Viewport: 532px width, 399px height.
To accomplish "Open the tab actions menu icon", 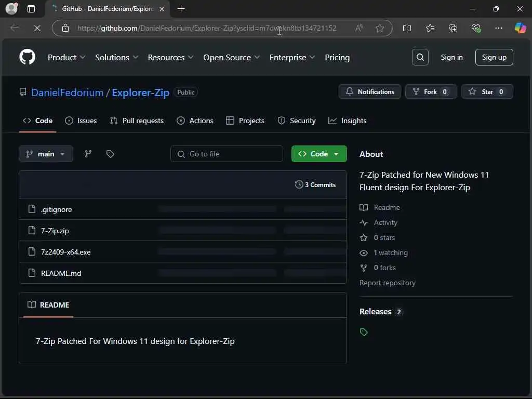I will coord(31,9).
